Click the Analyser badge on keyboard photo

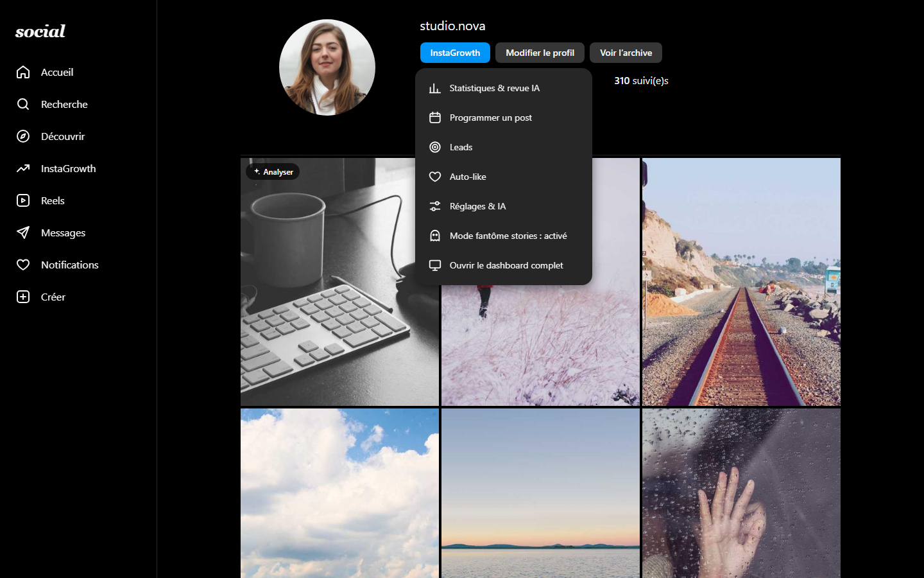(273, 171)
